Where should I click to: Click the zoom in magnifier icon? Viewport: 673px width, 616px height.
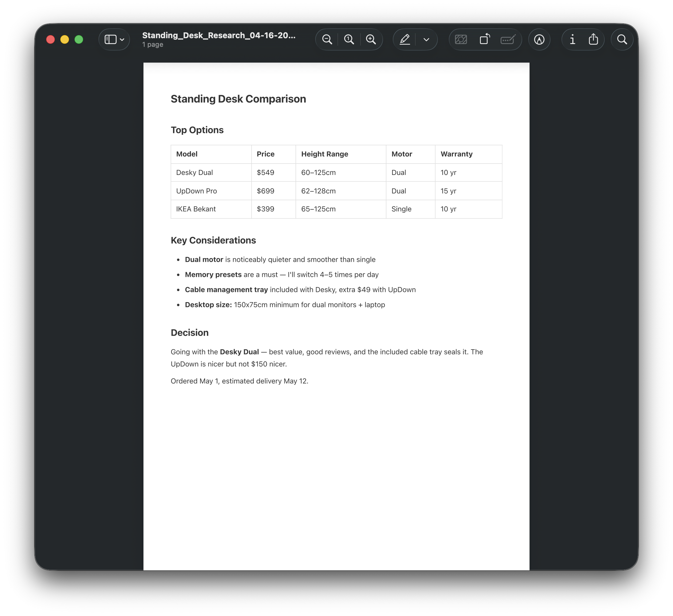point(371,39)
